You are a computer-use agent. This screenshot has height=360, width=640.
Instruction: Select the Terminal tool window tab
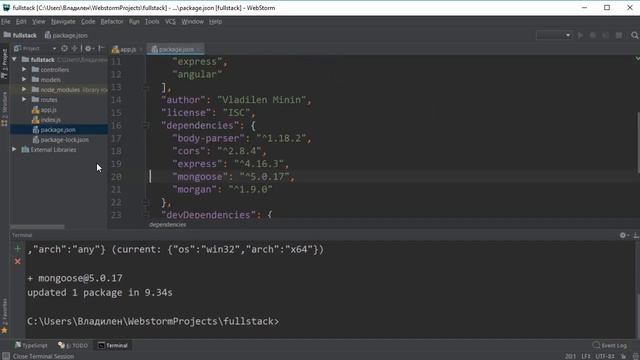(113, 345)
